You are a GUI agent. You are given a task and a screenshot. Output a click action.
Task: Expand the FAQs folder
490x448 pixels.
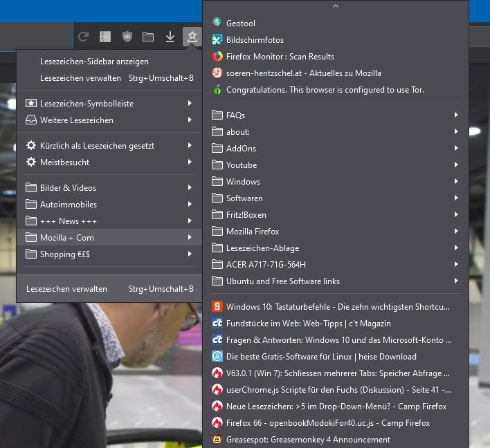[336, 115]
